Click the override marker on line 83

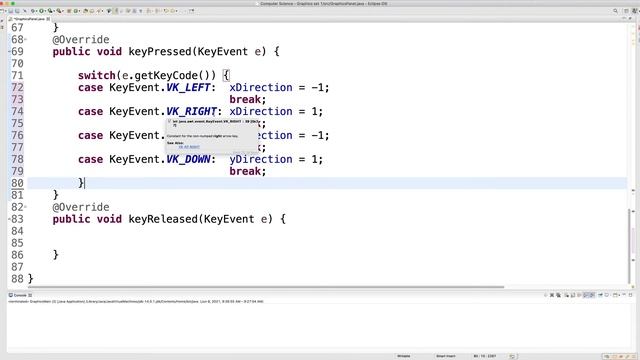(9, 219)
